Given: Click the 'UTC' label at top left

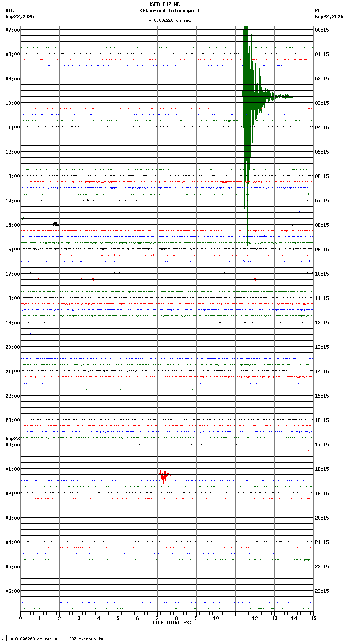Looking at the screenshot, I should pyautogui.click(x=10, y=11).
